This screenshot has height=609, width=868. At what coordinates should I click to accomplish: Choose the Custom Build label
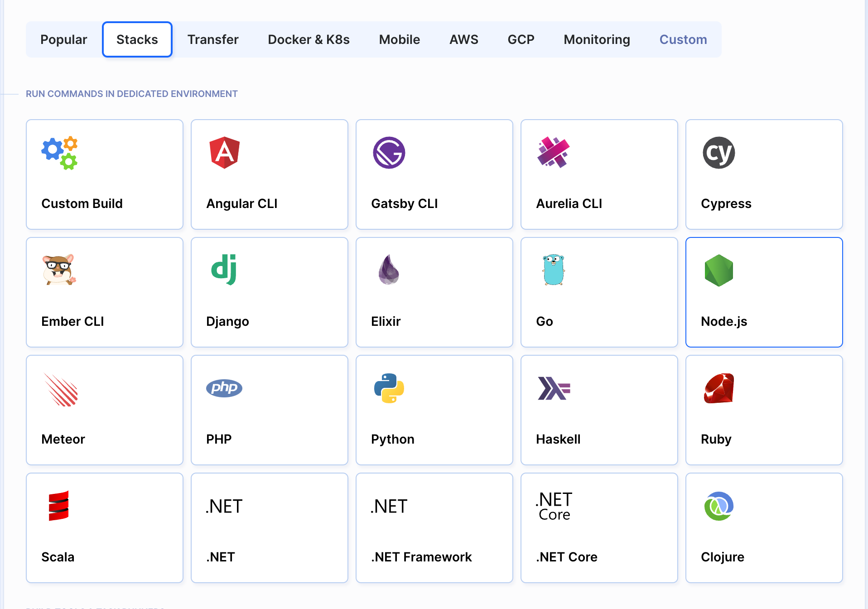pos(82,203)
